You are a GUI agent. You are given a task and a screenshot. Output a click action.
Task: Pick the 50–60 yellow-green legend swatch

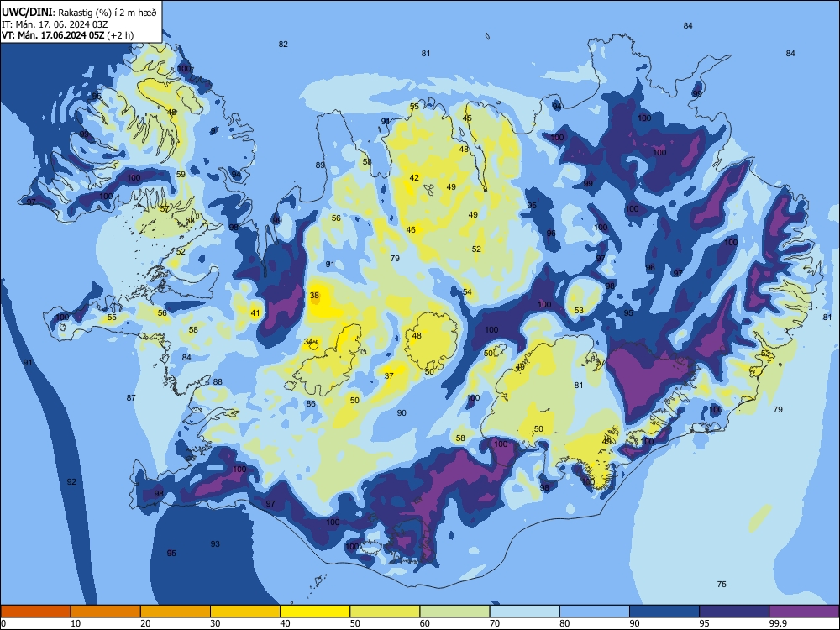pos(385,612)
